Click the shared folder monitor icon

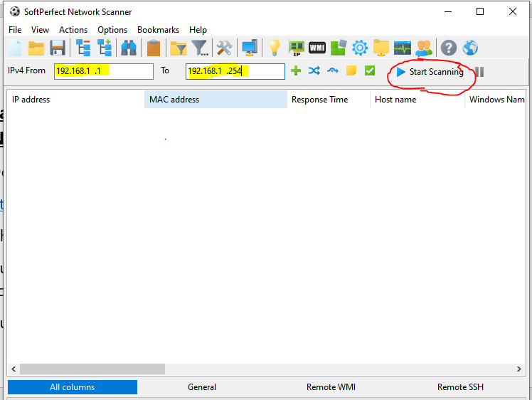(381, 48)
